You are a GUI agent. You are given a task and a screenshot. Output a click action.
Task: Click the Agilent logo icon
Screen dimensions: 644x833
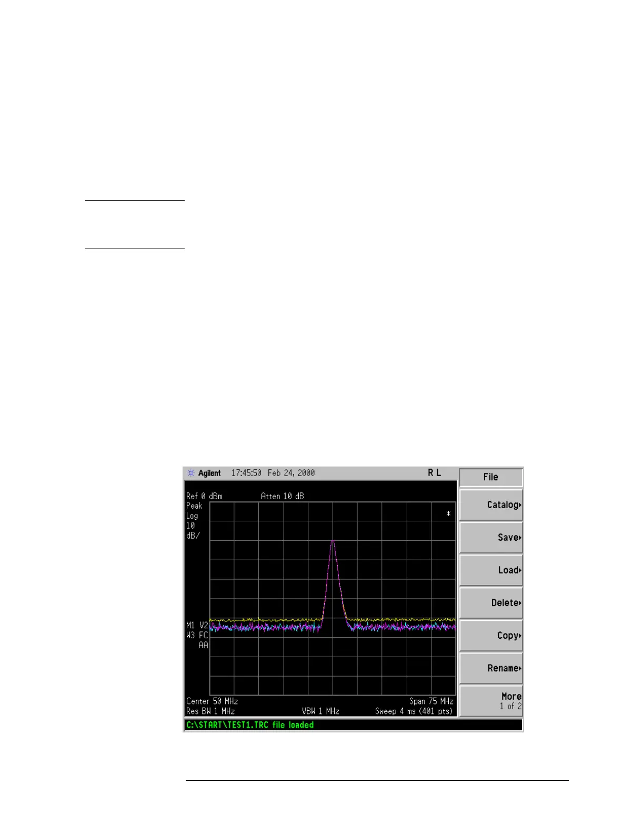pos(190,473)
